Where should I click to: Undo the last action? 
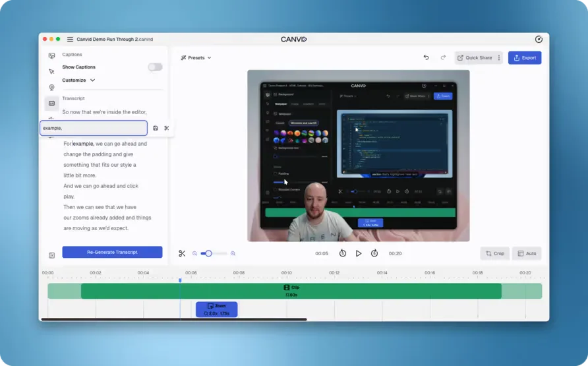tap(426, 57)
